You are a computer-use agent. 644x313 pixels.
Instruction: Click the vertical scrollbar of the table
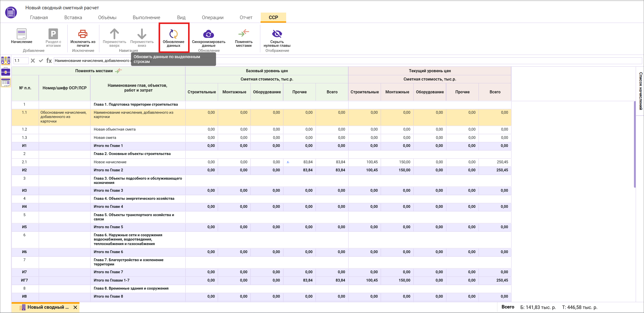634,144
